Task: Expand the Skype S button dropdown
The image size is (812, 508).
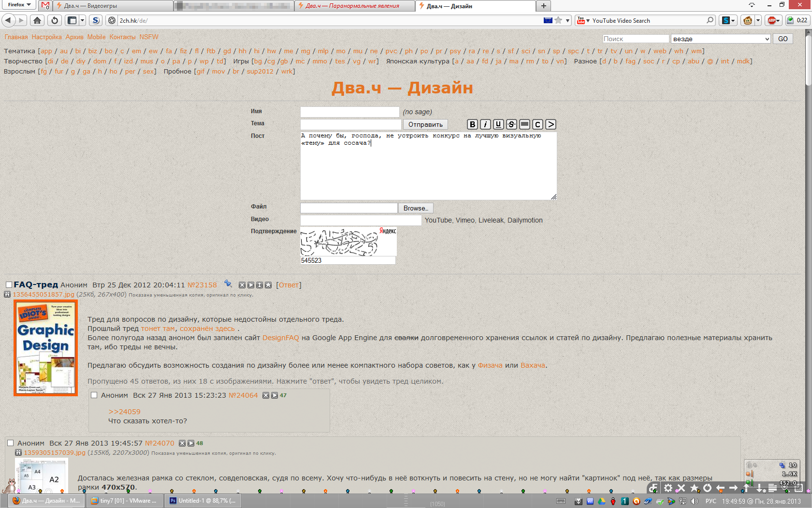Action: point(733,20)
